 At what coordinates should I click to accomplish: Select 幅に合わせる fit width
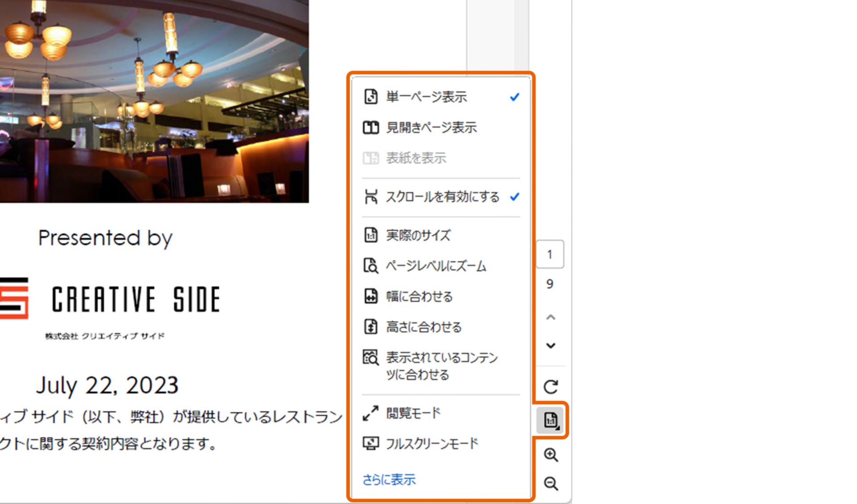coord(419,296)
